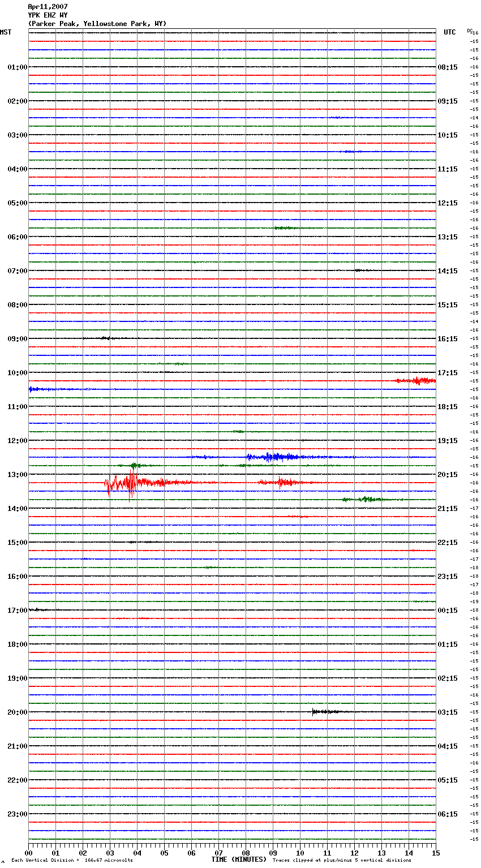
Task: Click the date header Apr11,2007
Action: click(48, 7)
